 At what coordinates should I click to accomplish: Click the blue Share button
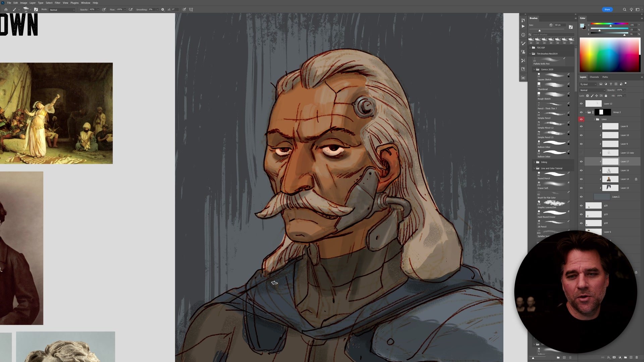607,9
